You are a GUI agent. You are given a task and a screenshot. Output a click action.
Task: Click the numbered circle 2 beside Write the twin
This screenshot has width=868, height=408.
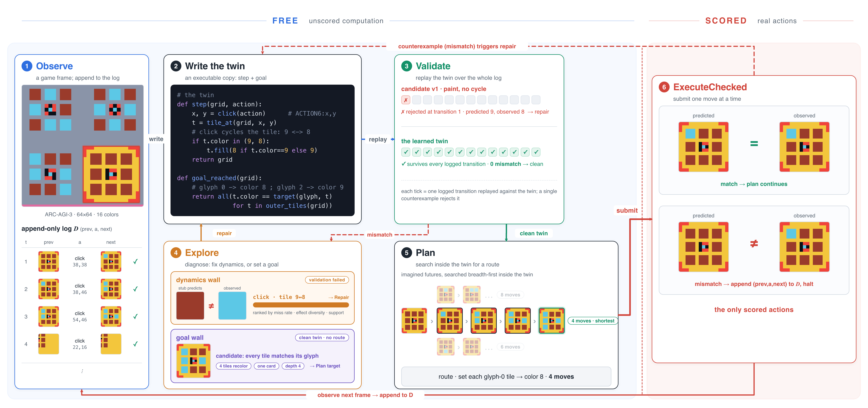[176, 66]
